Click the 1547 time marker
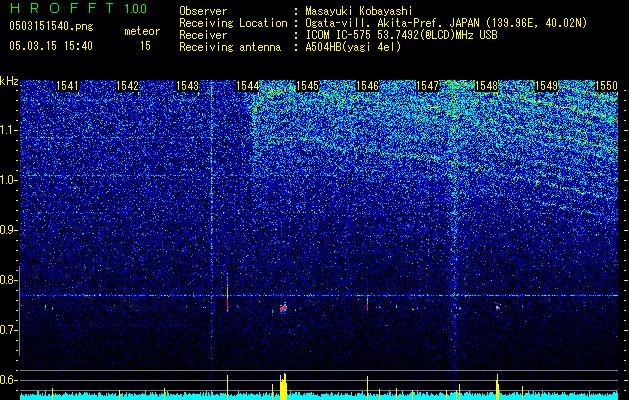 [x=428, y=86]
